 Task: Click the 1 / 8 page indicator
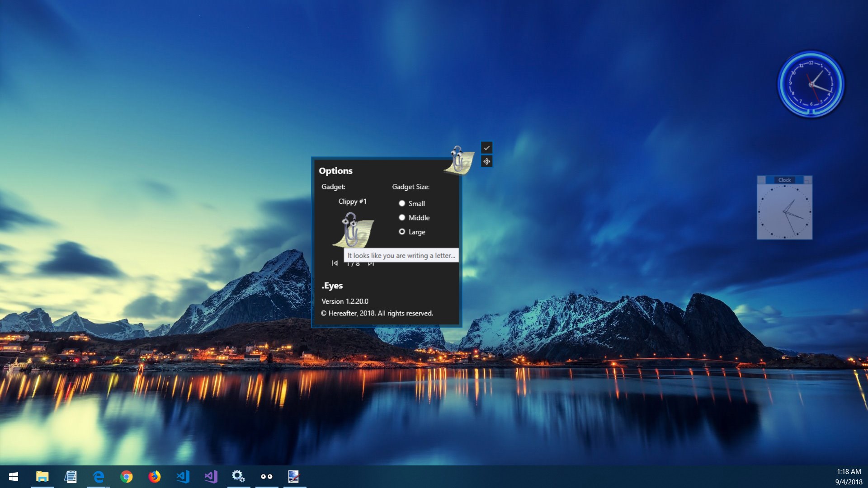coord(353,263)
